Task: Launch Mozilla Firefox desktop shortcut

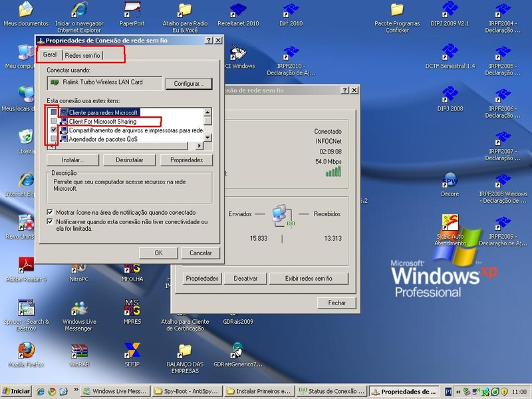Action: point(26,356)
